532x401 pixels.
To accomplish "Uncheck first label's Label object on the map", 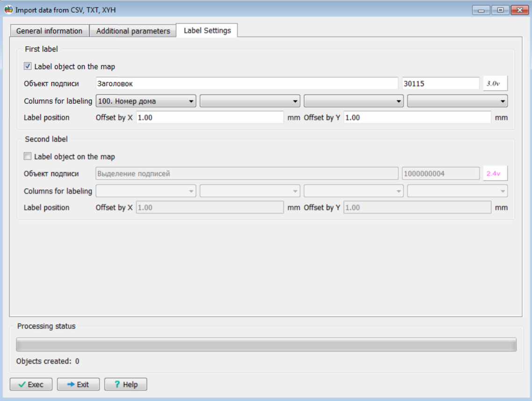I will [28, 66].
